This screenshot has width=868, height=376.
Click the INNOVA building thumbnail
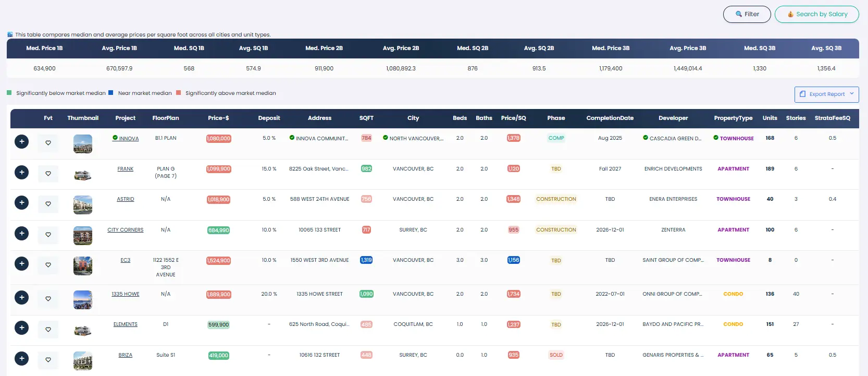83,143
